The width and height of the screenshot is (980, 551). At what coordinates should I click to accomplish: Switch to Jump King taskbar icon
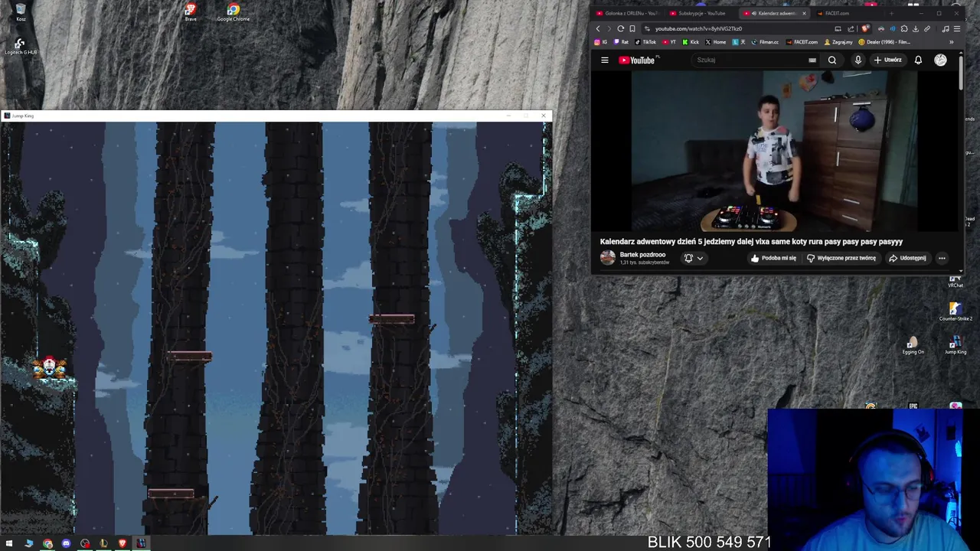141,543
